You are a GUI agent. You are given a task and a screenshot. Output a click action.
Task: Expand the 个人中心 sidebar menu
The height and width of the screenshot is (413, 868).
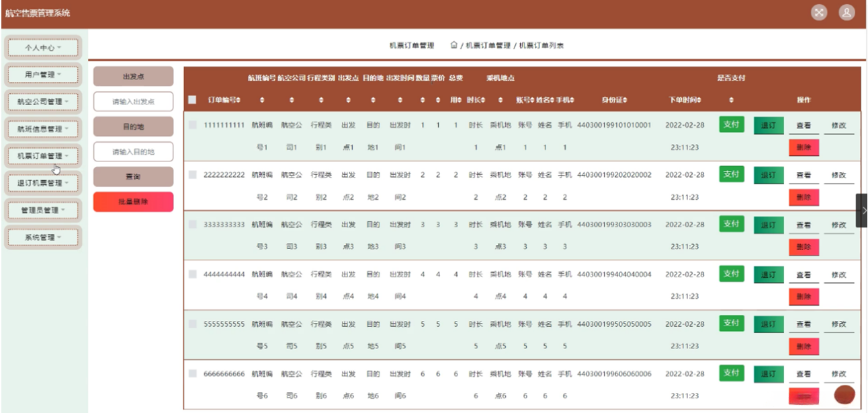tap(43, 48)
